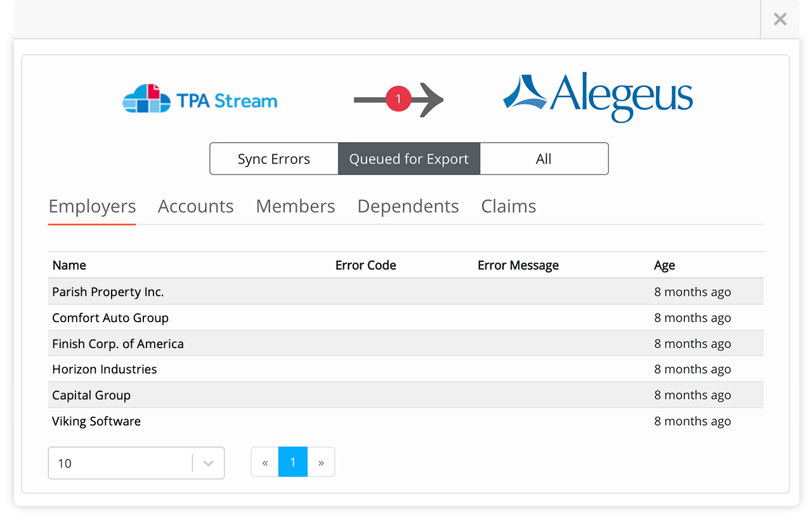Close the dialog with the X button

pos(780,19)
